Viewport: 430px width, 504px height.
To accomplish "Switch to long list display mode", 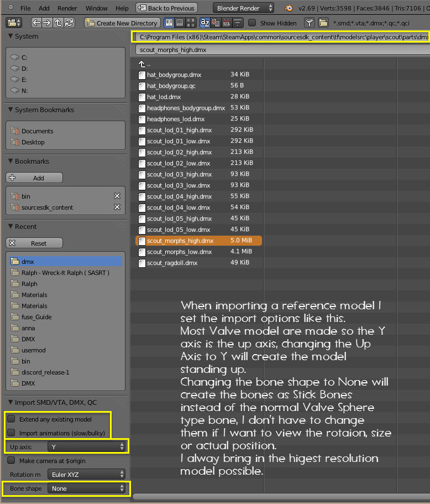I will pyautogui.click(x=180, y=23).
